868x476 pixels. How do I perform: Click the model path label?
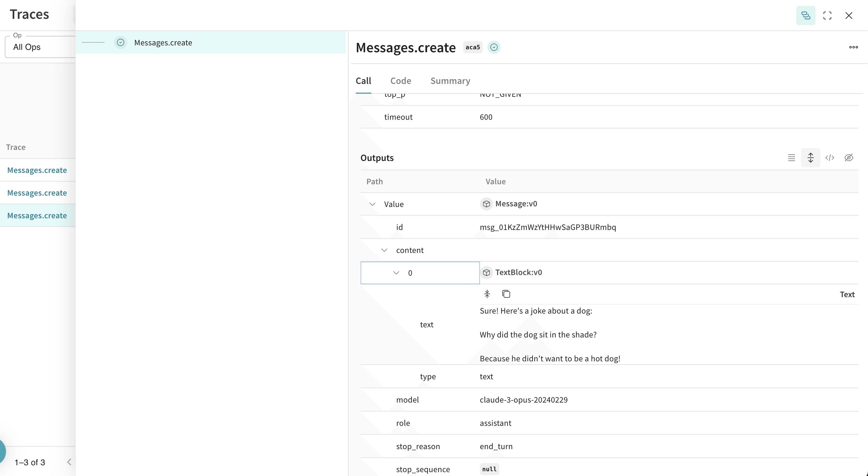[x=407, y=400]
